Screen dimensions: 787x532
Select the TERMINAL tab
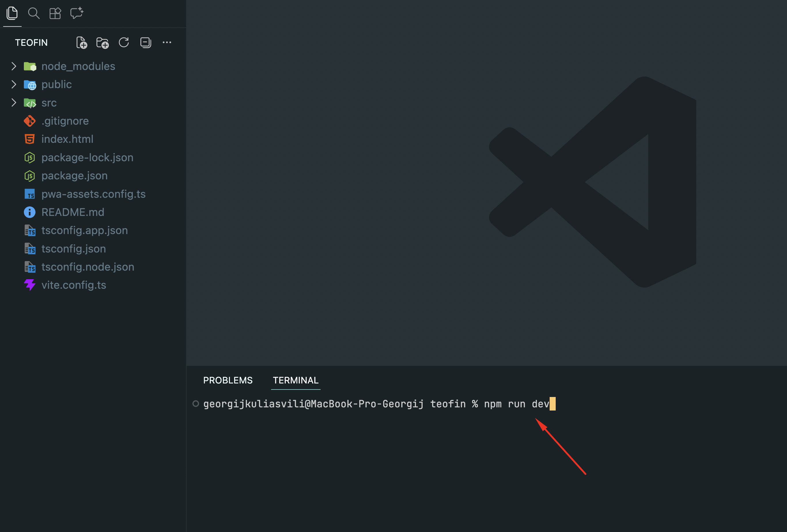tap(296, 380)
